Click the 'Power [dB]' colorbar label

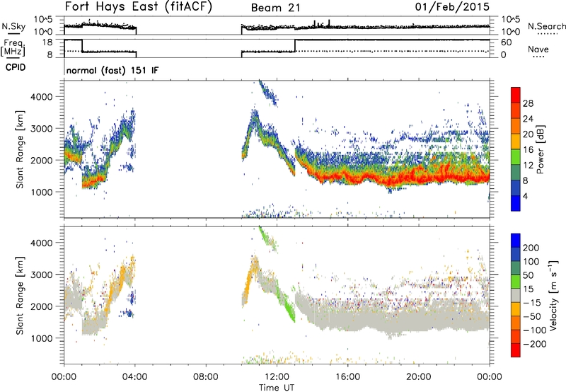pos(540,149)
